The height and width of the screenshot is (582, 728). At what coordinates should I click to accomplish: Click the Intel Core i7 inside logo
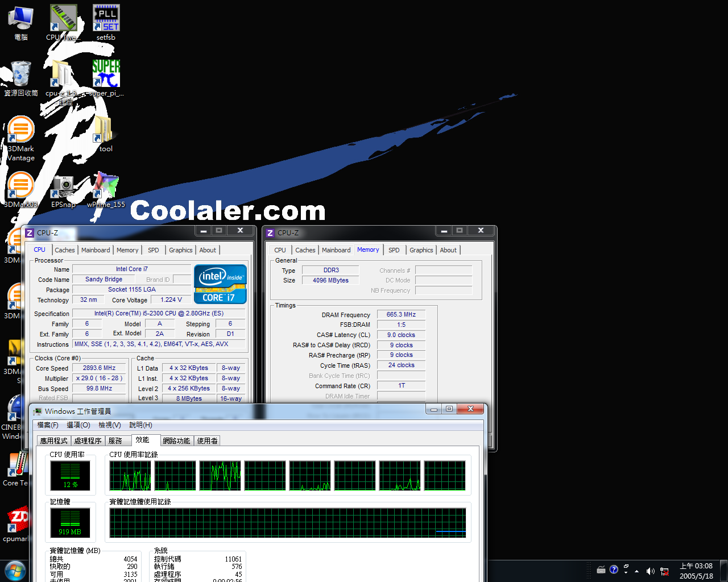pos(221,284)
